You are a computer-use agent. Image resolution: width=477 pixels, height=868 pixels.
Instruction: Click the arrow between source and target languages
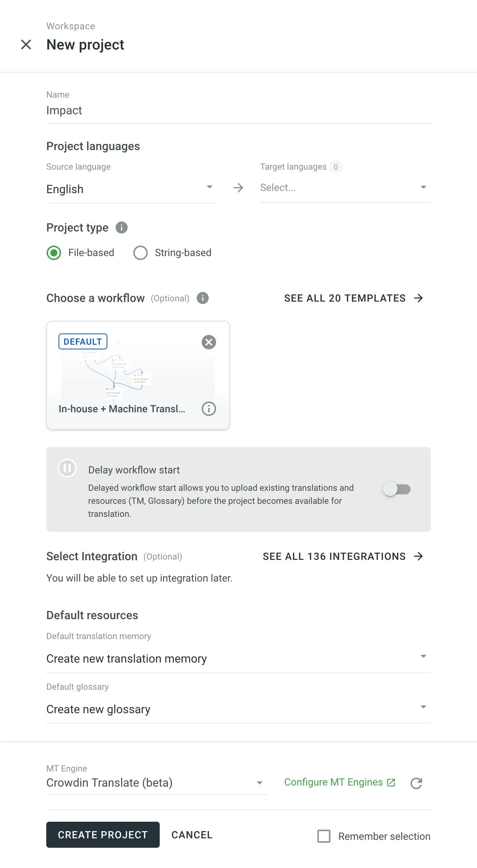[x=238, y=188]
